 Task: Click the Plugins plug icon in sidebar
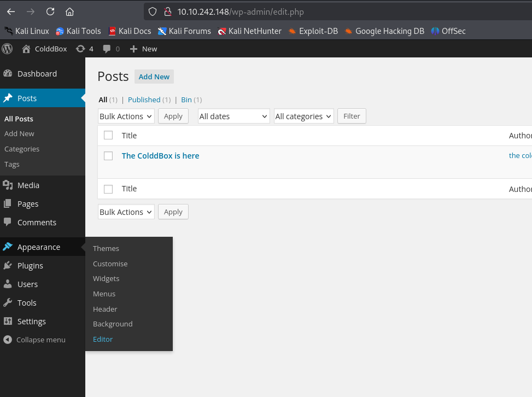coord(8,266)
